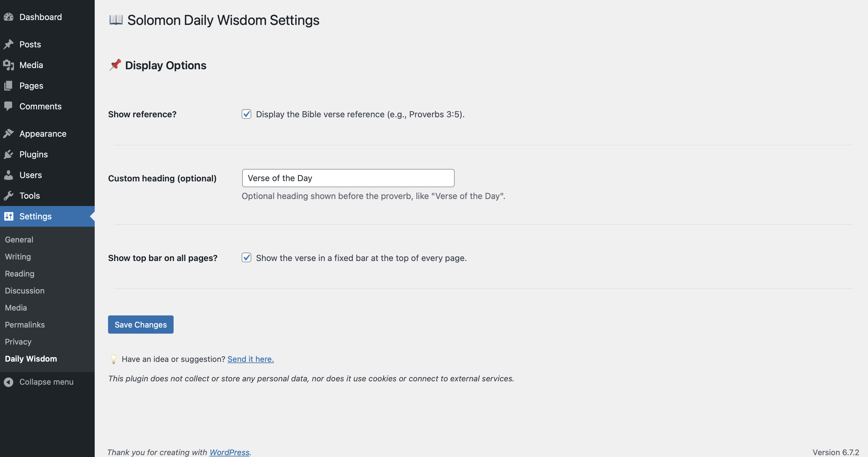This screenshot has width=868, height=457.
Task: Select the Daily Wisdom submenu item
Action: pos(31,359)
